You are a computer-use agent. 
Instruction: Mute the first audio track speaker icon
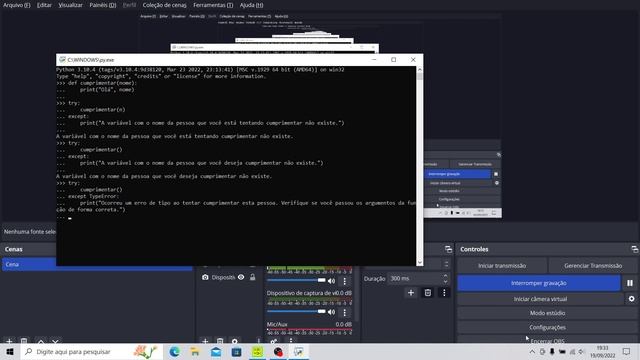coord(331,281)
